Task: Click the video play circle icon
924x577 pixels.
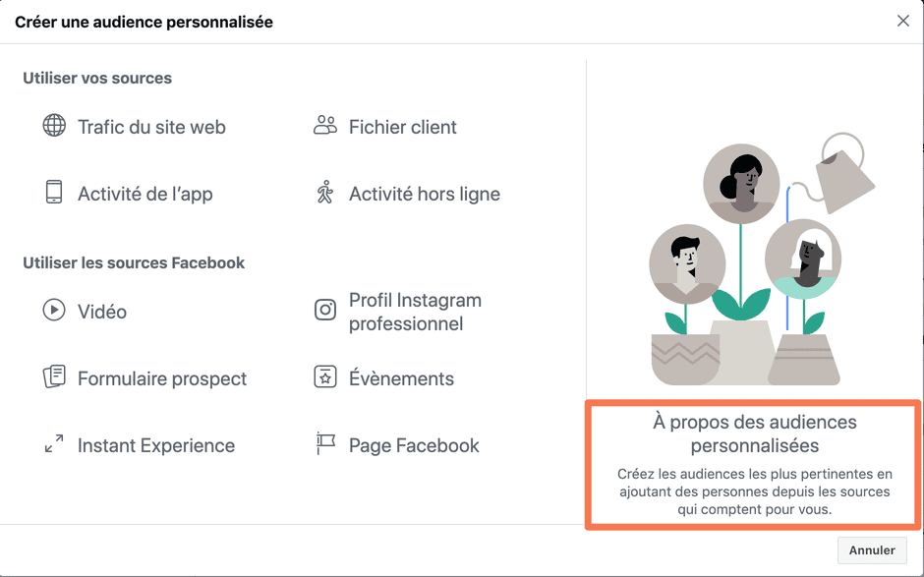Action: [x=54, y=311]
